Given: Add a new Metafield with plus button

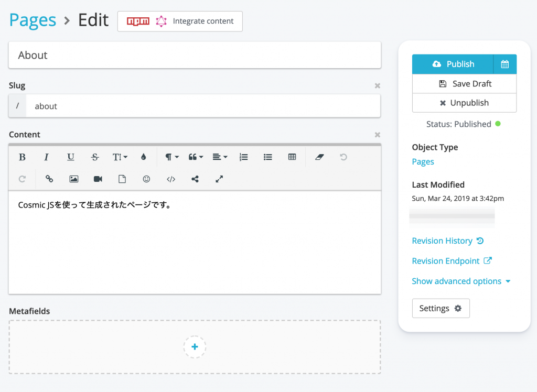Looking at the screenshot, I should (195, 347).
